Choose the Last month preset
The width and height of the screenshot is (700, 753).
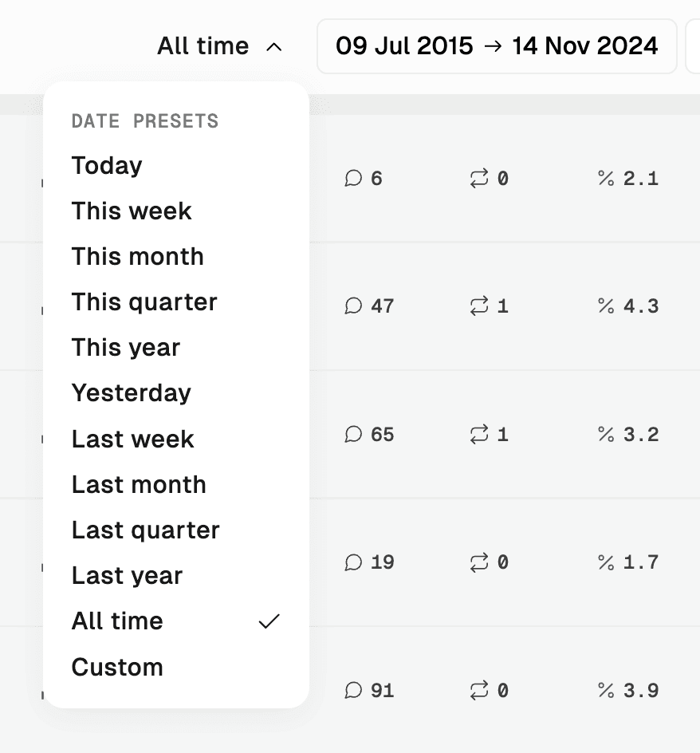(139, 485)
